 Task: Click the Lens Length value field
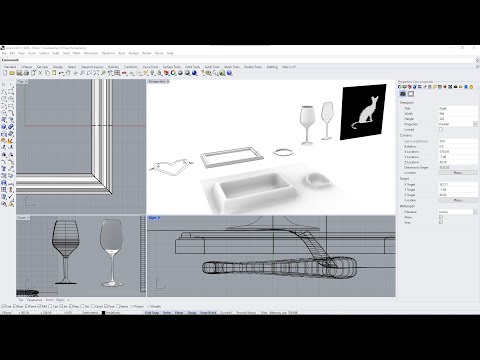pos(458,141)
